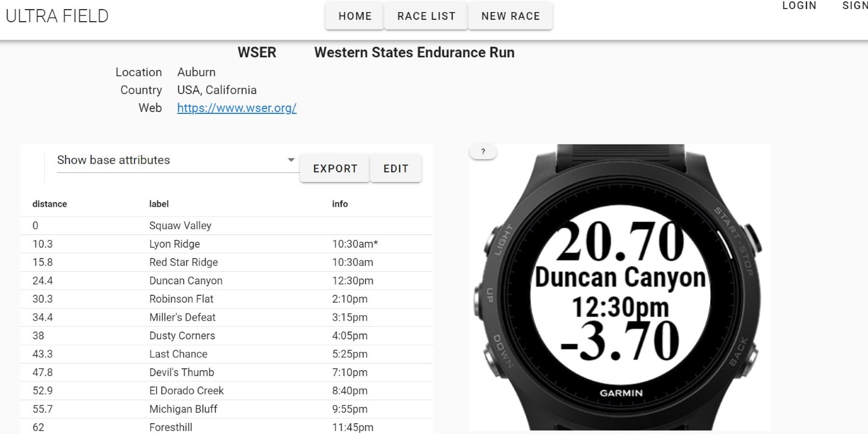Select the Squaw Valley row

coord(227,225)
